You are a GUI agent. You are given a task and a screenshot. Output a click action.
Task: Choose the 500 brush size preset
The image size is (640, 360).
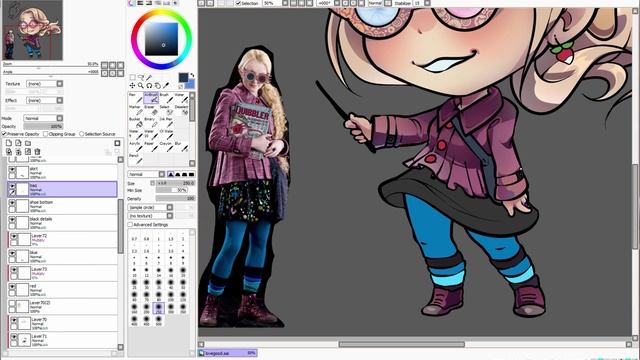(x=159, y=320)
